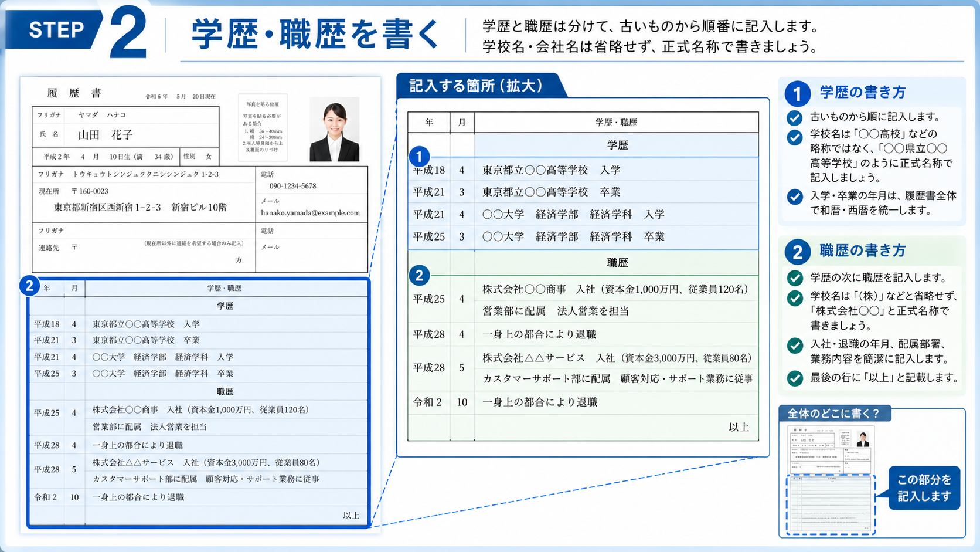Screen dimensions: 980x552
Task: Click 東京都立○○高等学校 卒業 in the enlarged panel
Action: pyautogui.click(x=552, y=192)
